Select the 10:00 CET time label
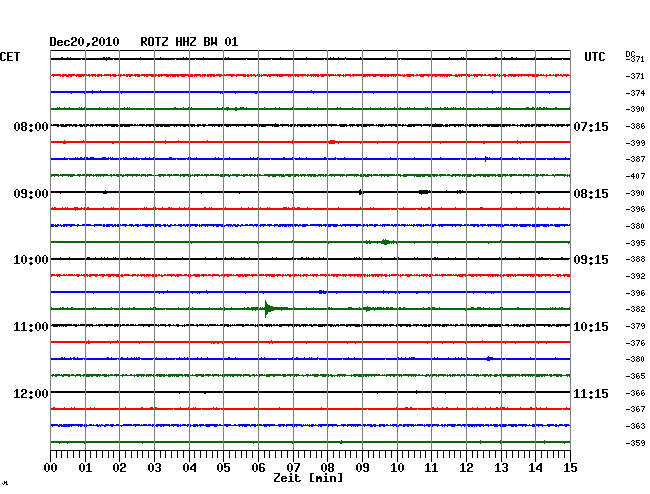Viewport: 650px width, 494px height. 31,260
